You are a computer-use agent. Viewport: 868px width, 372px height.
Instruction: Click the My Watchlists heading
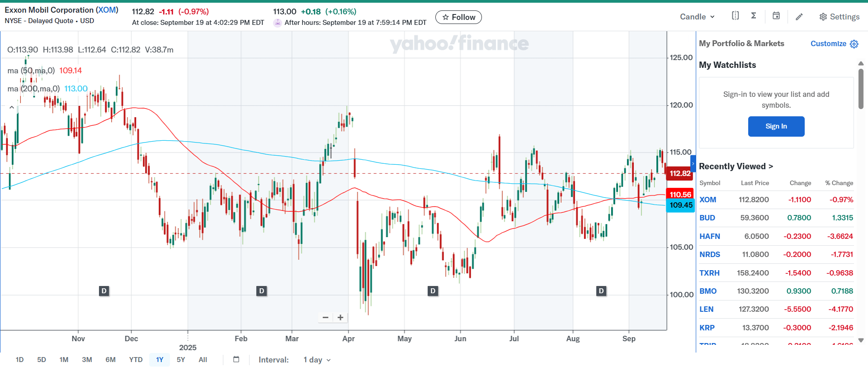coord(727,65)
